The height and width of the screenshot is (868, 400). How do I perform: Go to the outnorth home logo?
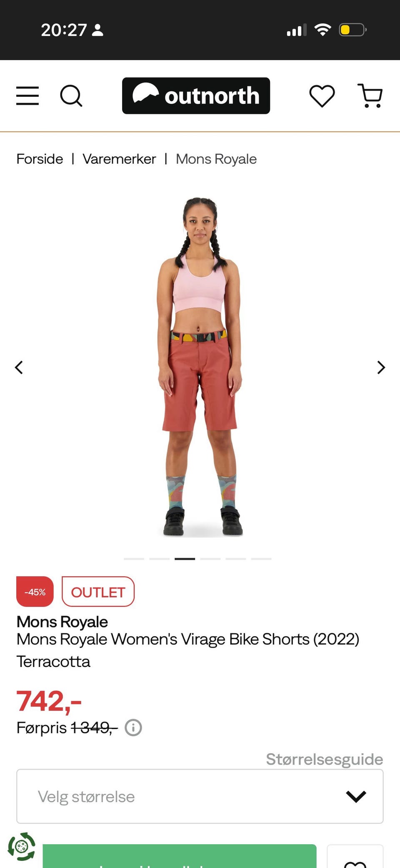(x=196, y=96)
